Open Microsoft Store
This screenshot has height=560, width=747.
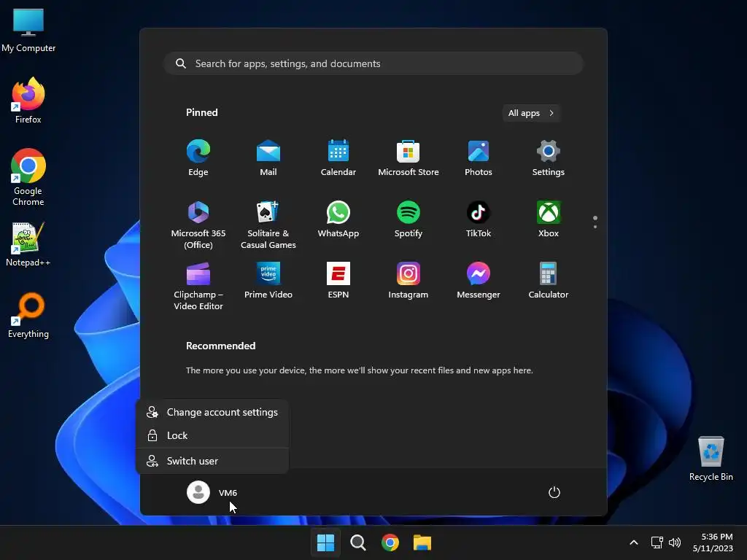tap(409, 158)
